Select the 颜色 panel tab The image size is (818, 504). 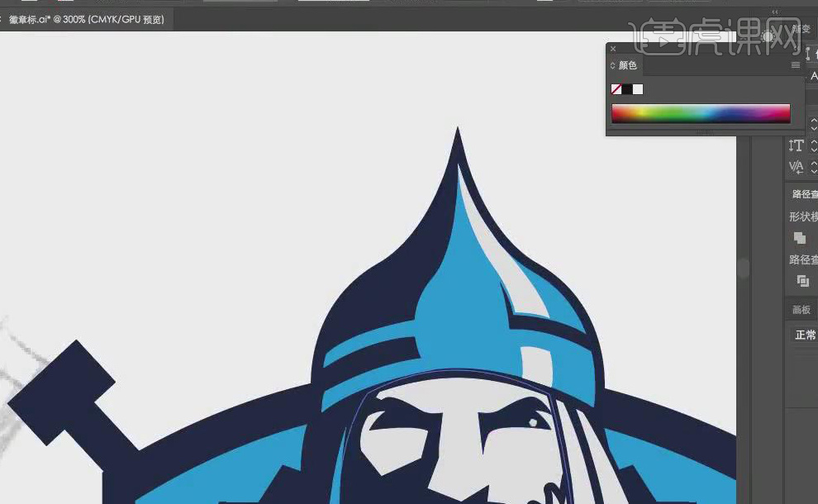[x=628, y=65]
